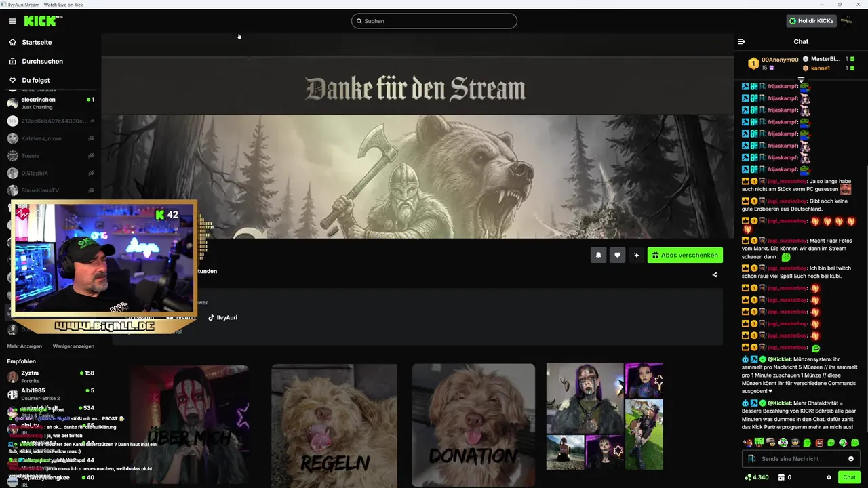Image resolution: width=868 pixels, height=488 pixels.
Task: Open the 4.340 channel points balance
Action: click(x=757, y=477)
